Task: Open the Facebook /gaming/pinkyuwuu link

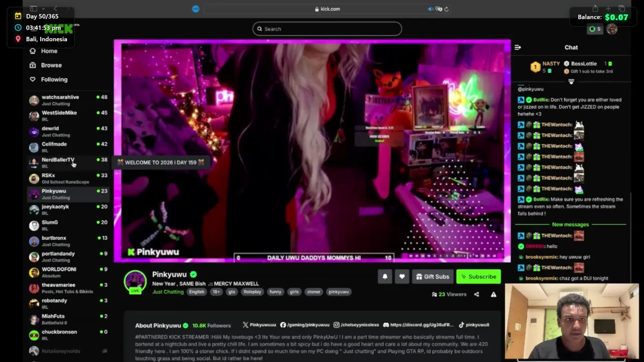Action: click(304, 325)
